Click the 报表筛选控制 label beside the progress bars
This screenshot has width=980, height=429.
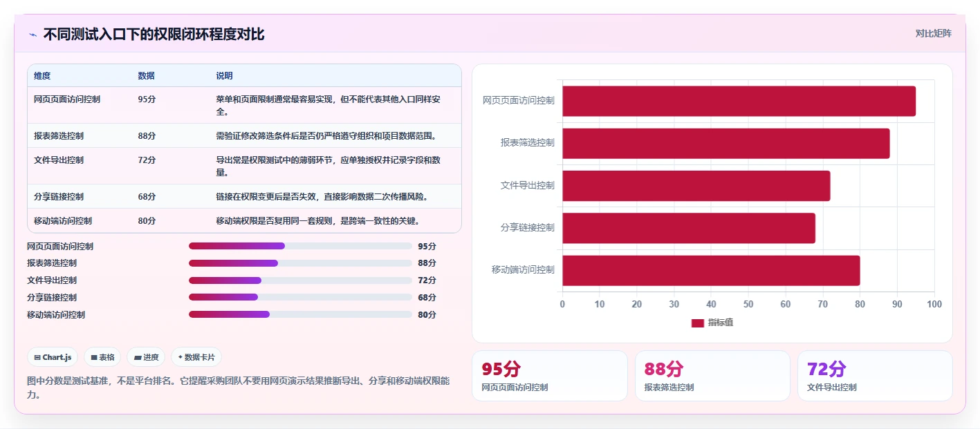pos(52,263)
